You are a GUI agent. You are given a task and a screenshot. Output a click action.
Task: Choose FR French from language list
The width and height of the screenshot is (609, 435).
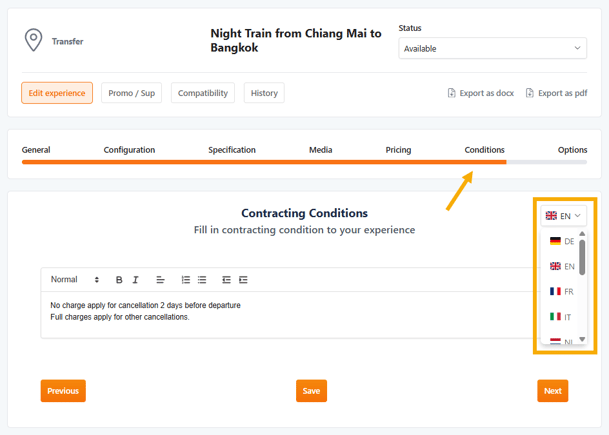pos(562,291)
